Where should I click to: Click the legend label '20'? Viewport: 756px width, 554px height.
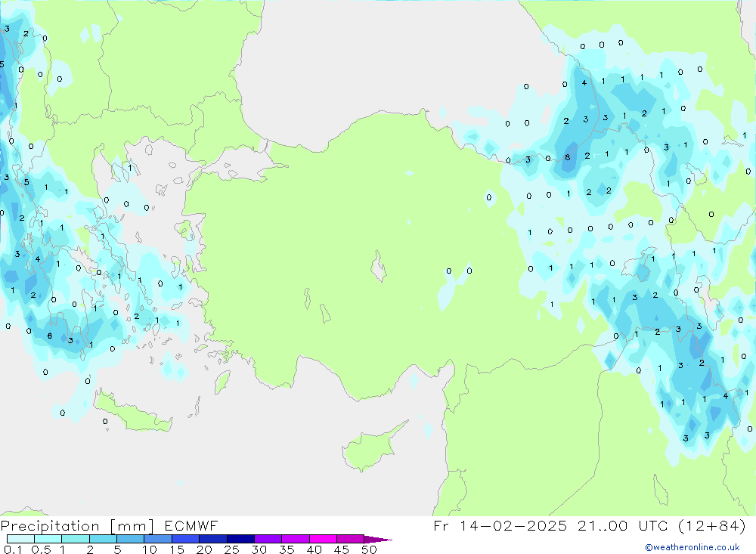(204, 549)
